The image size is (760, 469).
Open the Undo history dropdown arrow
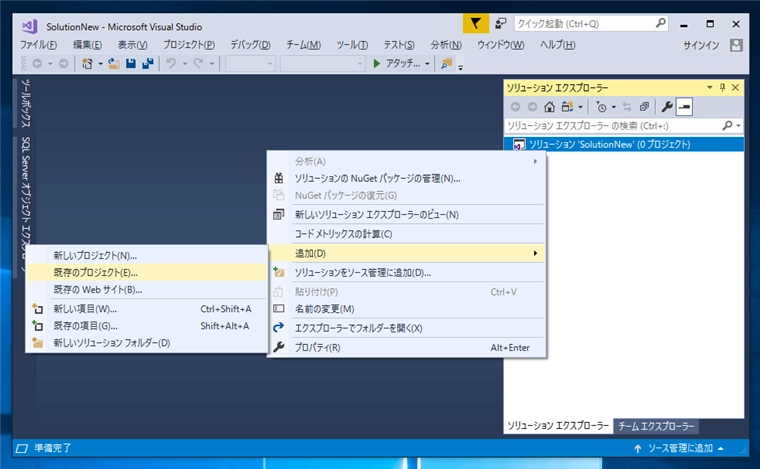click(185, 63)
